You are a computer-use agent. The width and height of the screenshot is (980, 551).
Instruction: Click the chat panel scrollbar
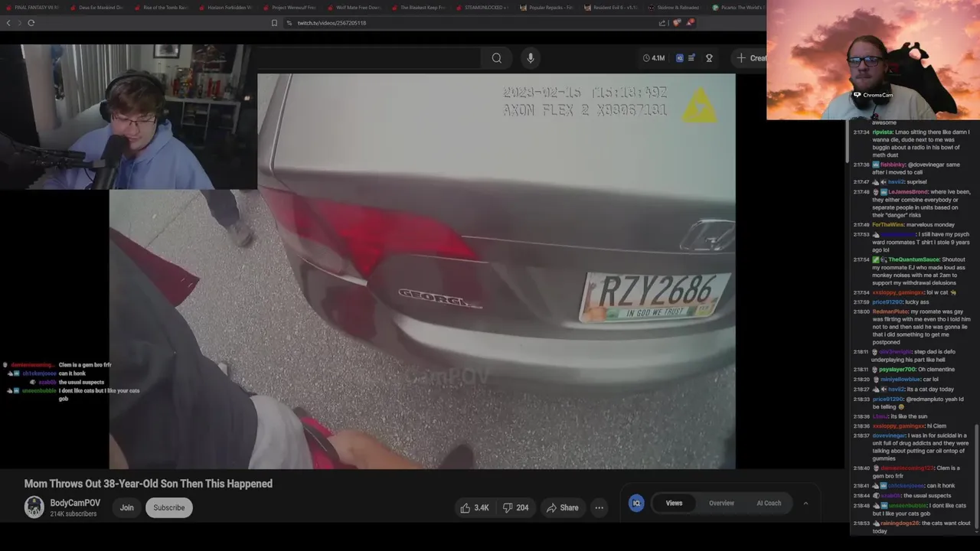(x=976, y=474)
